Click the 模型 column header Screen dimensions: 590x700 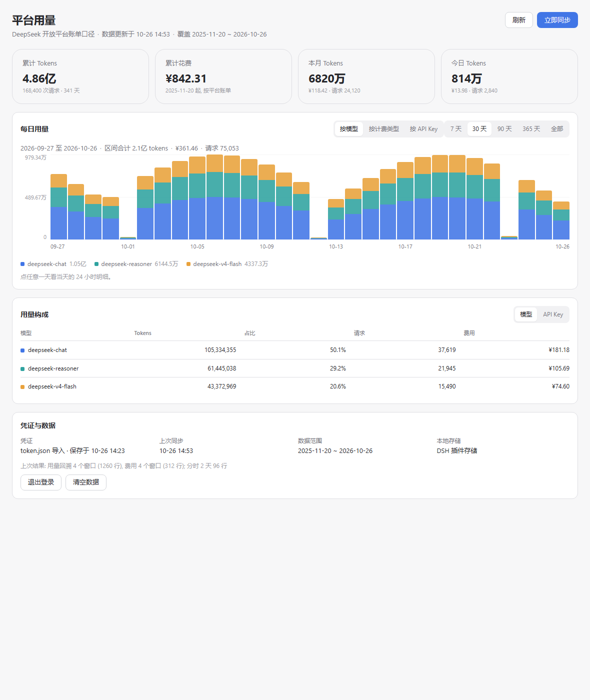click(26, 333)
